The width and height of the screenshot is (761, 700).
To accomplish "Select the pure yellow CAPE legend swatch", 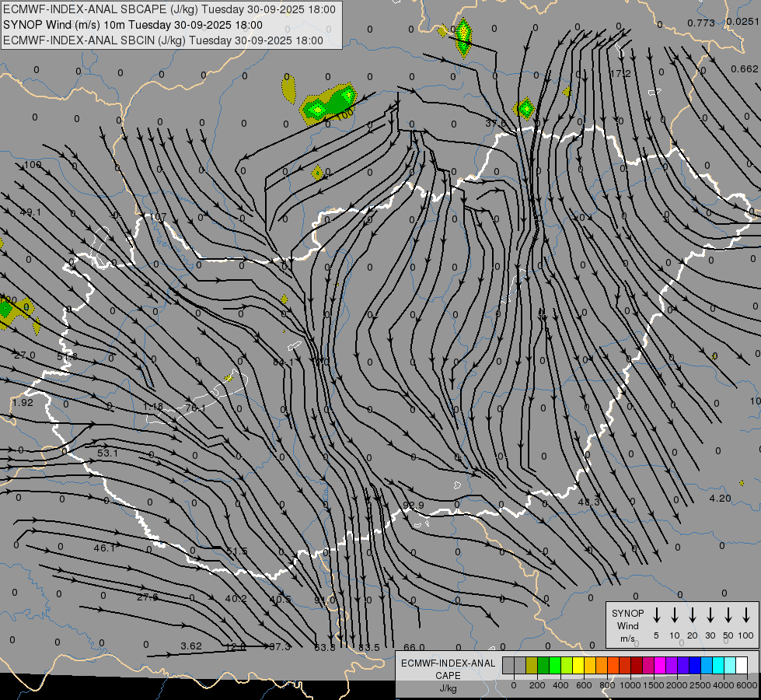I will (578, 666).
